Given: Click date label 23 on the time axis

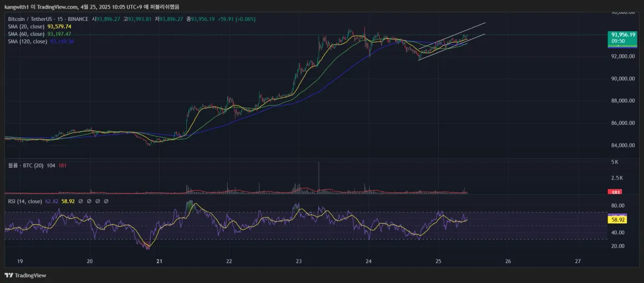Looking at the screenshot, I should (x=299, y=262).
